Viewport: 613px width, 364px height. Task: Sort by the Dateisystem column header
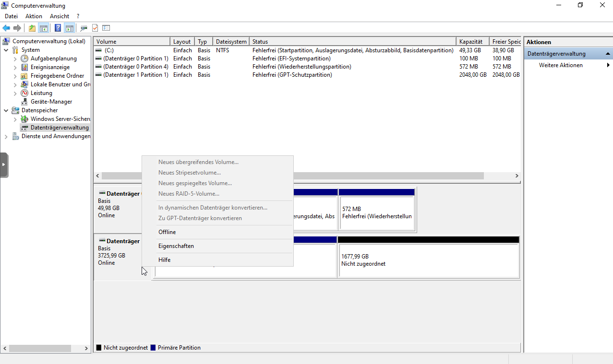[x=231, y=42]
